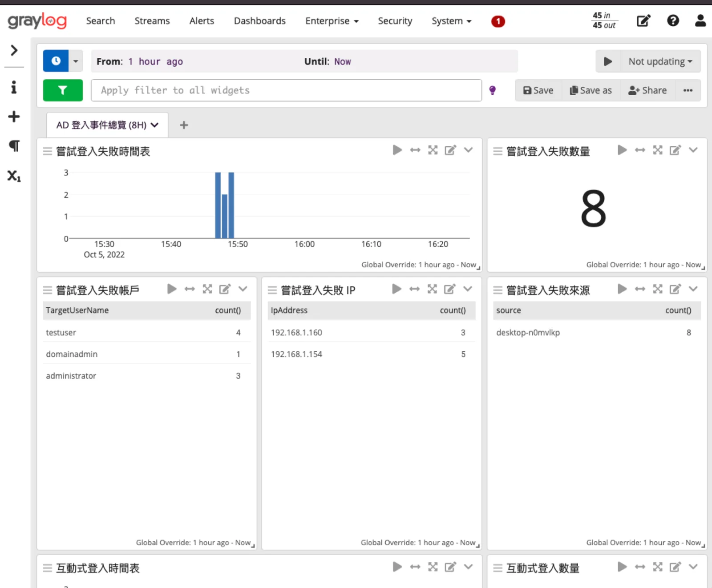Click IP address 192.168.1.160
This screenshot has width=712, height=588.
[x=296, y=333]
